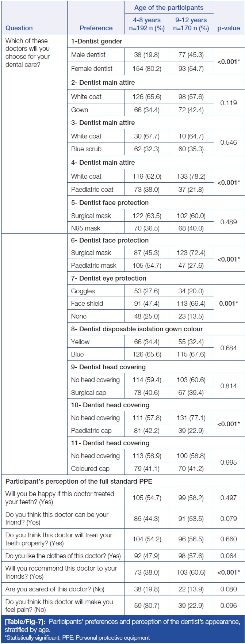This screenshot has height=644, width=245.
Task: Click the "Preference" column header
Action: 96,28
